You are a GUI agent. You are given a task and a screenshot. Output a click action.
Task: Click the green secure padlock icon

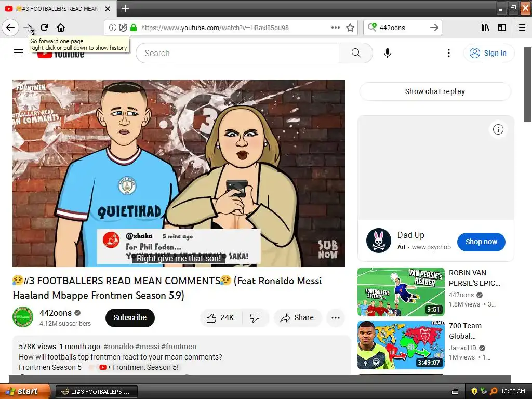pos(134,28)
